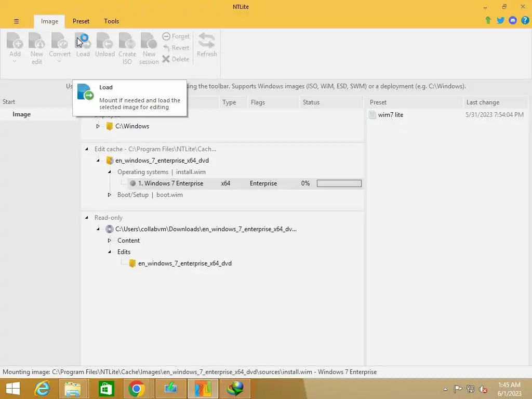Click the gray status dot of Windows 7 Enterprise

click(132, 183)
